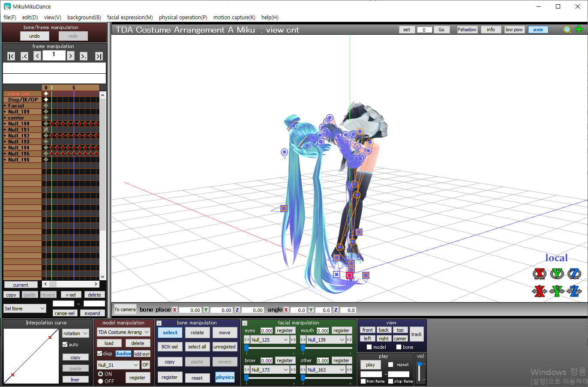This screenshot has width=588, height=387.
Task: Select the OFF radio button
Action: point(100,381)
